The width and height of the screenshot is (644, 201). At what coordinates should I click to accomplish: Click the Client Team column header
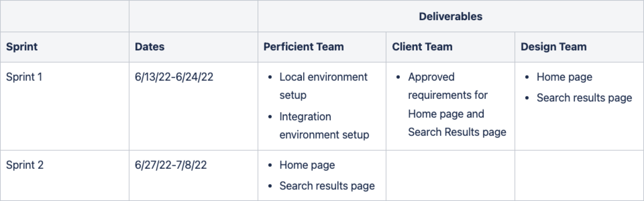pos(422,47)
